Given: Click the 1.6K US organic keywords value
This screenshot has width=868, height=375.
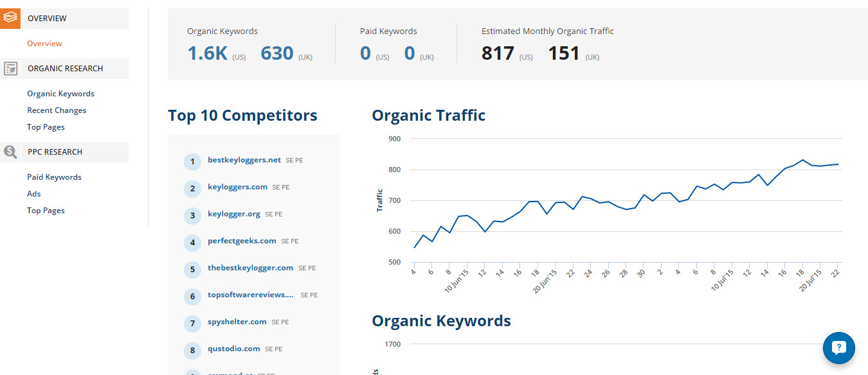Looking at the screenshot, I should 208,53.
